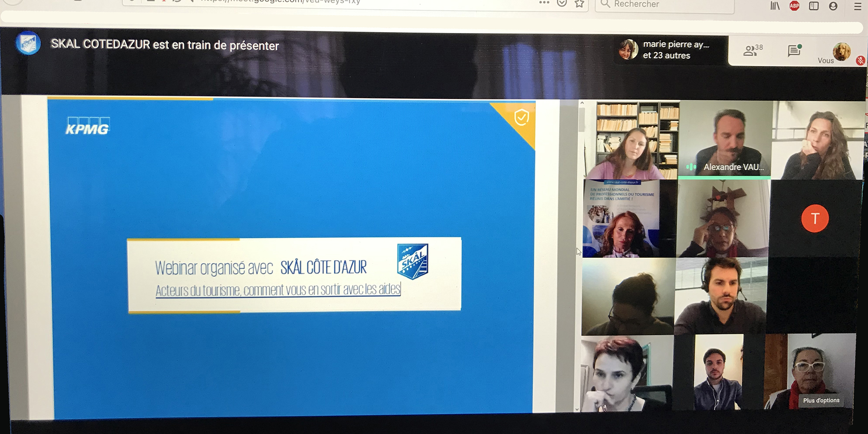Image resolution: width=868 pixels, height=434 pixels.
Task: Click the KPMG logo on the slide
Action: coord(88,126)
